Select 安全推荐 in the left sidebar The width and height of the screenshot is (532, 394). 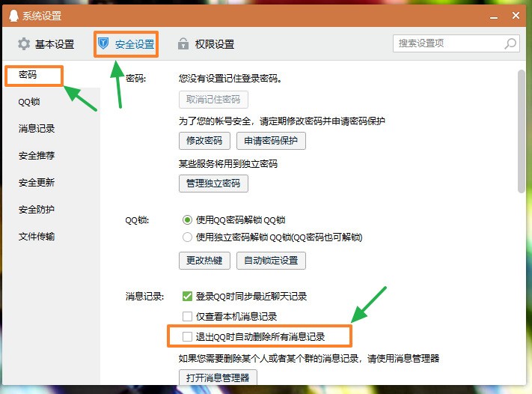coord(37,156)
